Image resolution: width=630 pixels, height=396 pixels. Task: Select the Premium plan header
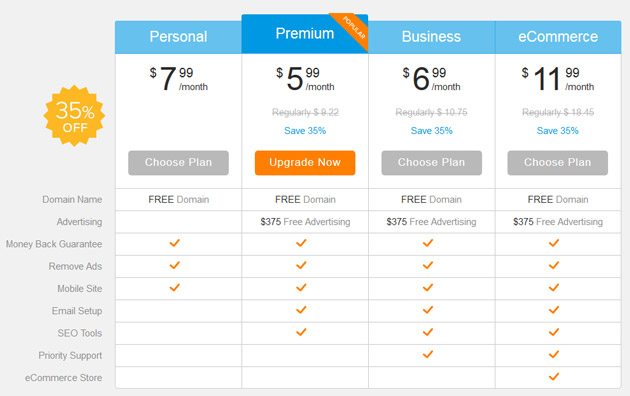pos(305,34)
